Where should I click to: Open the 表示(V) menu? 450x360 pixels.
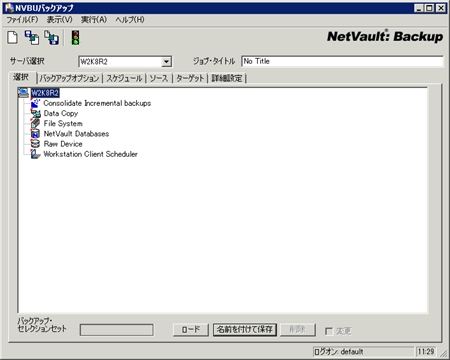(x=60, y=20)
